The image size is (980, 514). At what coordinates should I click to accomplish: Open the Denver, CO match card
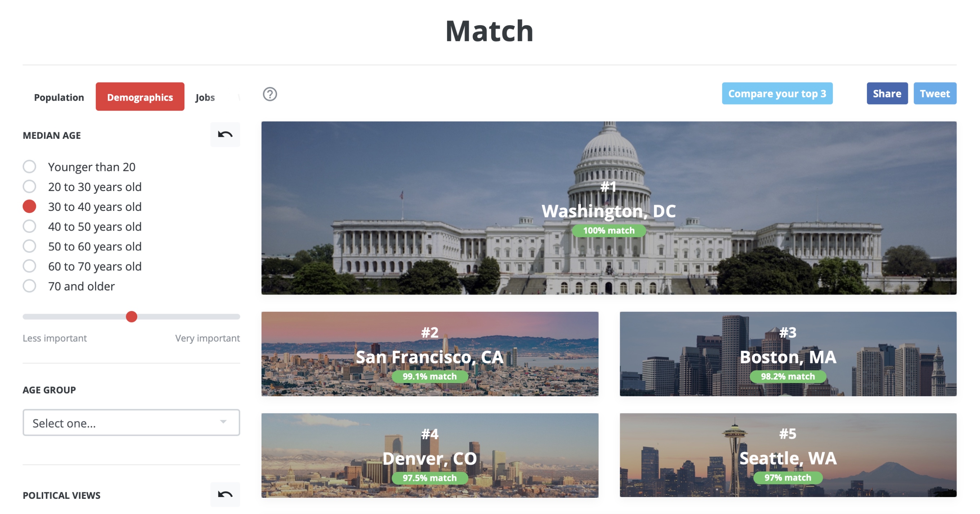[430, 455]
